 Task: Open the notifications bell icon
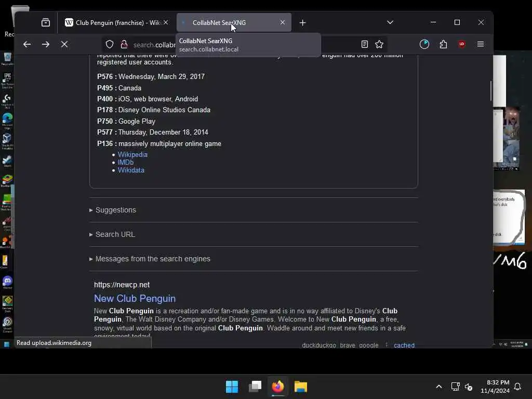click(x=517, y=387)
